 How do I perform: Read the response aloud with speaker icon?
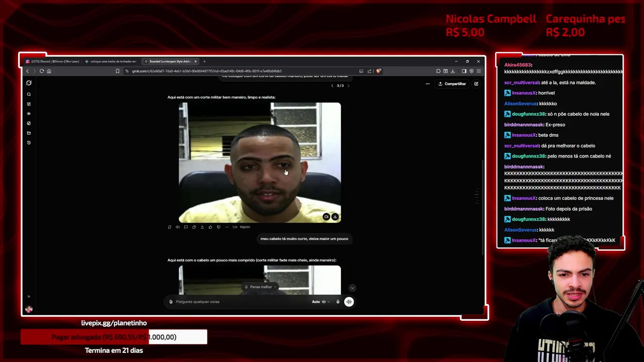(178, 227)
